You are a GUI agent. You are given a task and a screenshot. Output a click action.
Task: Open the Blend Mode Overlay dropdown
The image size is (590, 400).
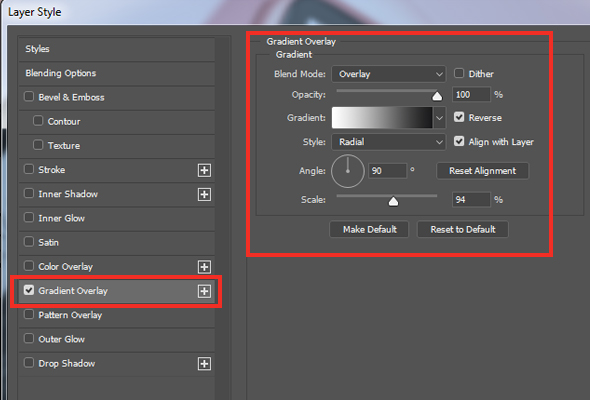tap(388, 74)
